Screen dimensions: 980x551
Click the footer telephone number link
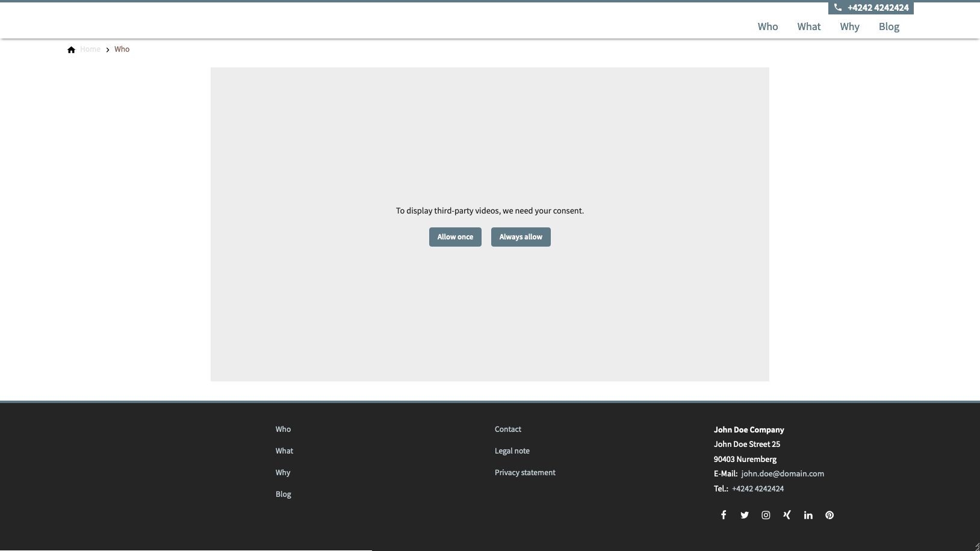(x=757, y=488)
